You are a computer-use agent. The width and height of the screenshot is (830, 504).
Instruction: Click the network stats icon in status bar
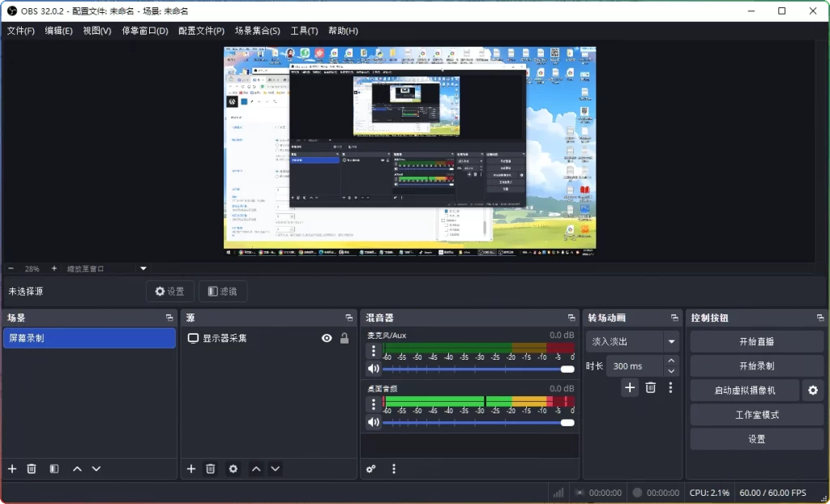558,492
